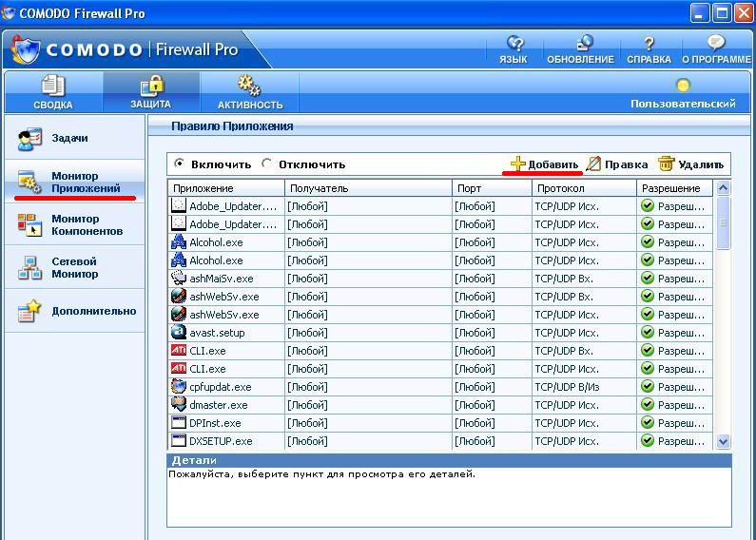Click the Справка help question mark icon
756x540 pixels.
(x=649, y=45)
